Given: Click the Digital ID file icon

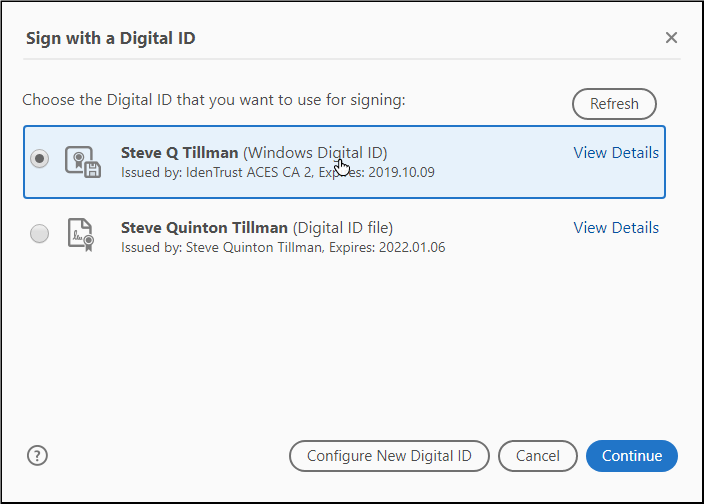Looking at the screenshot, I should (x=80, y=235).
